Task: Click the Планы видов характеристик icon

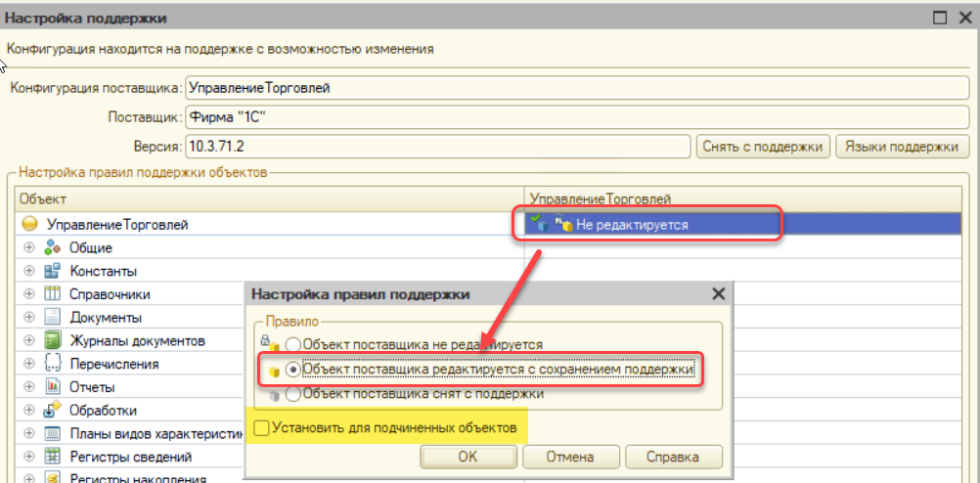Action: pos(52,433)
